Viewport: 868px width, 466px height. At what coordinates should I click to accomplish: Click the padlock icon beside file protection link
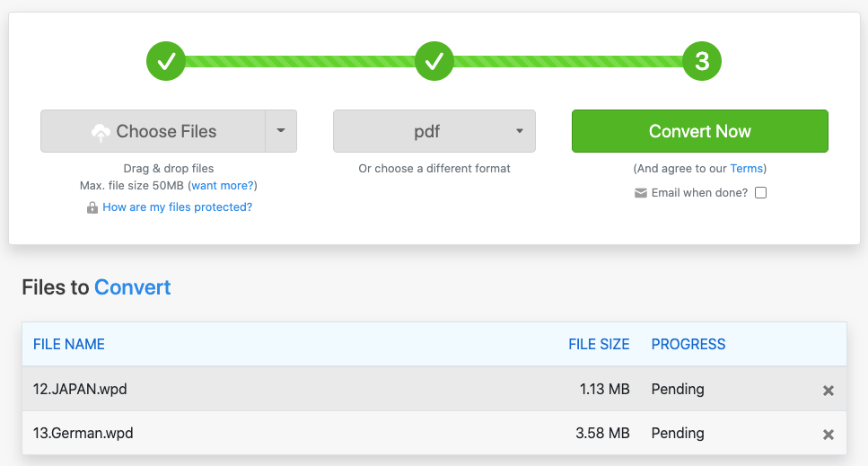(x=92, y=207)
